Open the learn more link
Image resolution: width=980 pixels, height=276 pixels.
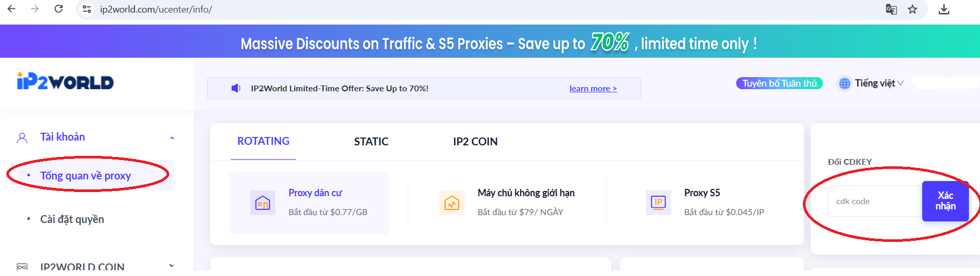[593, 89]
